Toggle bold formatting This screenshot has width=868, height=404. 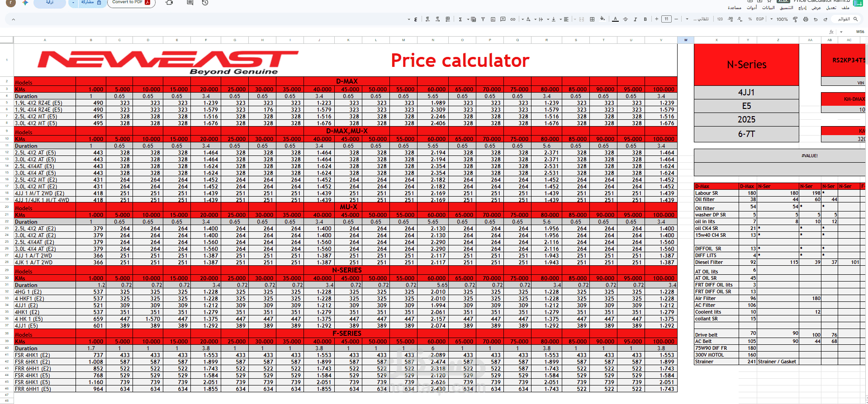point(645,19)
